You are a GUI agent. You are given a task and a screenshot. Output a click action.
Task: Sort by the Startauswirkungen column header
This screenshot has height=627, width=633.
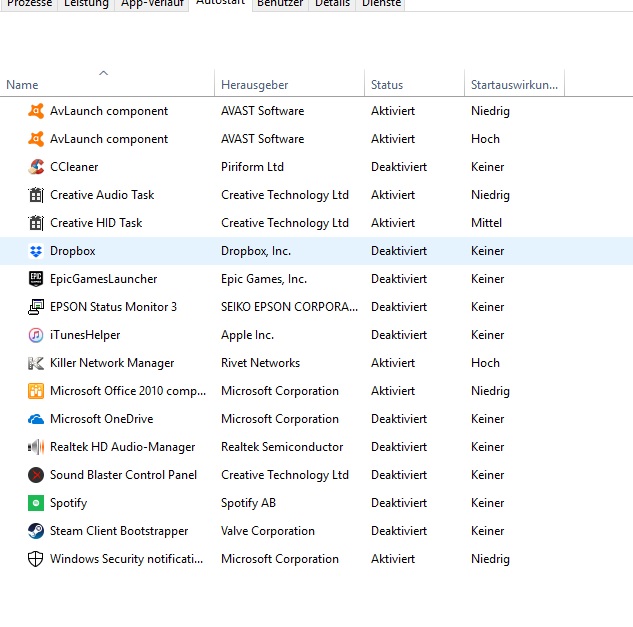pyautogui.click(x=515, y=83)
